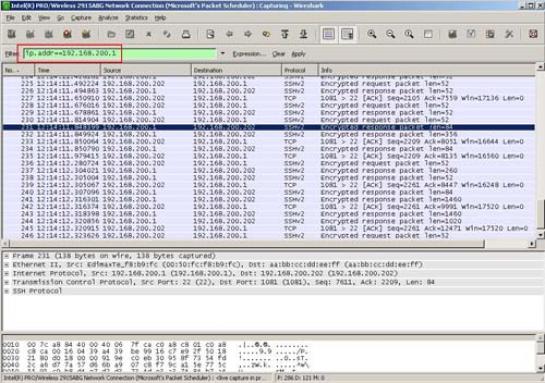The image size is (545, 383).
Task: Click packet list vertical scrollbar thumb
Action: (x=540, y=214)
